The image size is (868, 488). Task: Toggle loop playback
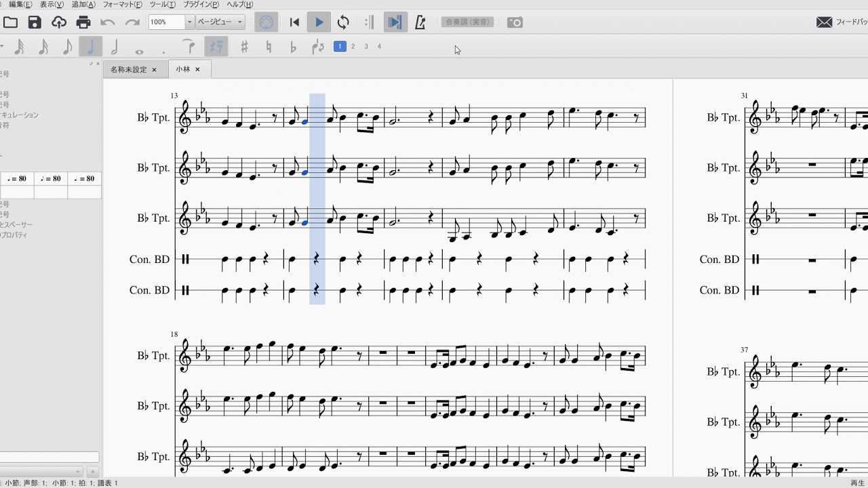[x=343, y=22]
